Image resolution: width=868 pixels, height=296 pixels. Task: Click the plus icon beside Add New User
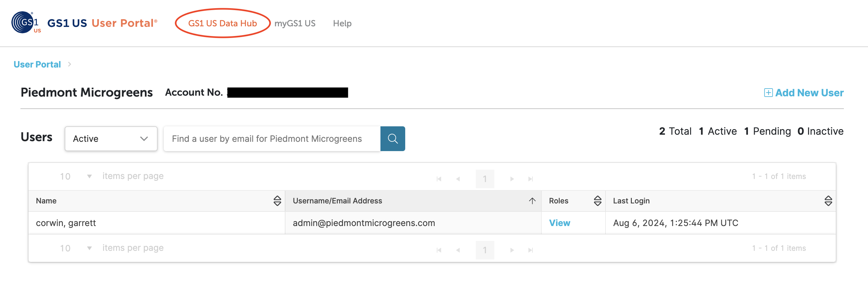[768, 93]
